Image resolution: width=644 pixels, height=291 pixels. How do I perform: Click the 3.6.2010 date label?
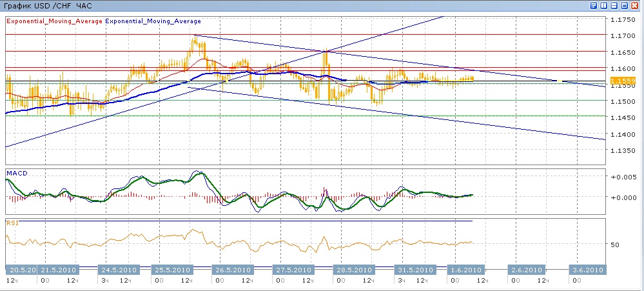pos(586,270)
